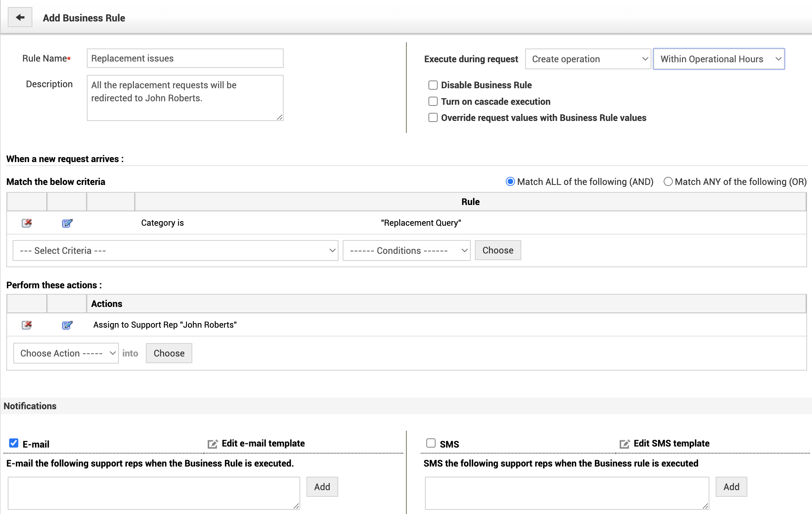The width and height of the screenshot is (812, 514).
Task: Edit the Assign to Support Rep action
Action: click(67, 325)
